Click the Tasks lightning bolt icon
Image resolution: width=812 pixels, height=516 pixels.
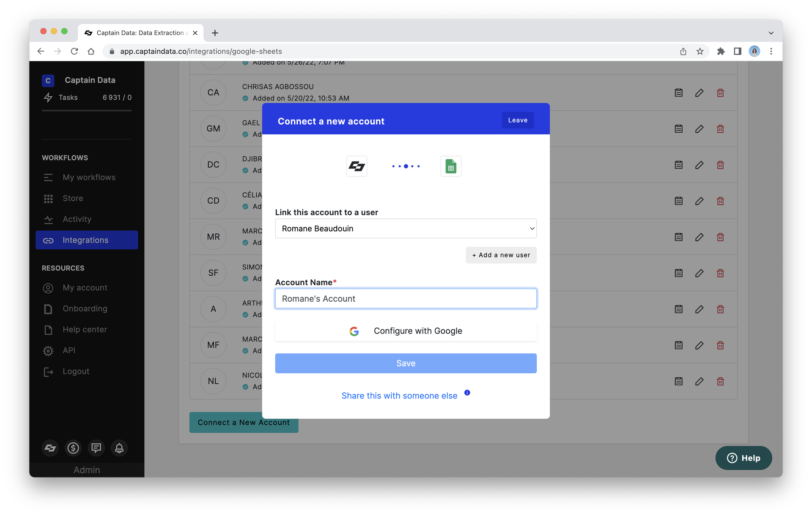click(48, 98)
